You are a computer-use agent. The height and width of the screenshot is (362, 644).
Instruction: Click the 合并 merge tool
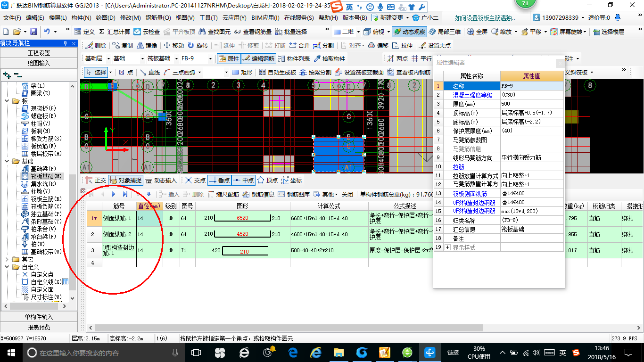[x=299, y=45]
